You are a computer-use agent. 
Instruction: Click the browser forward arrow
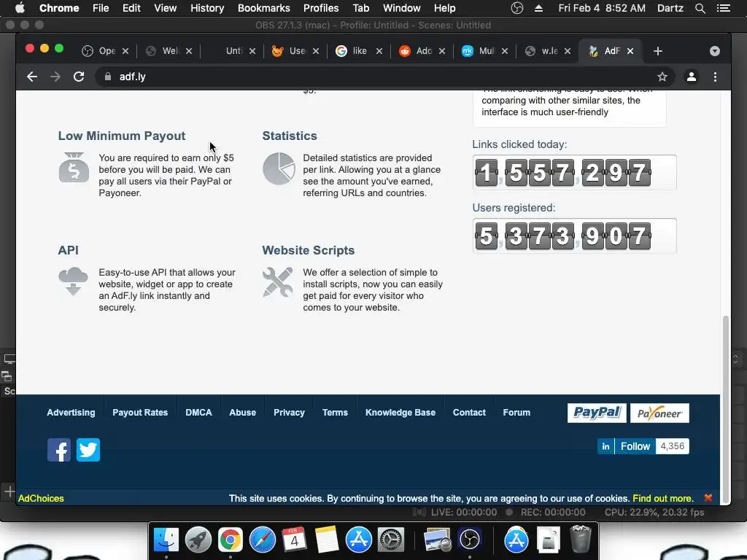coord(55,77)
